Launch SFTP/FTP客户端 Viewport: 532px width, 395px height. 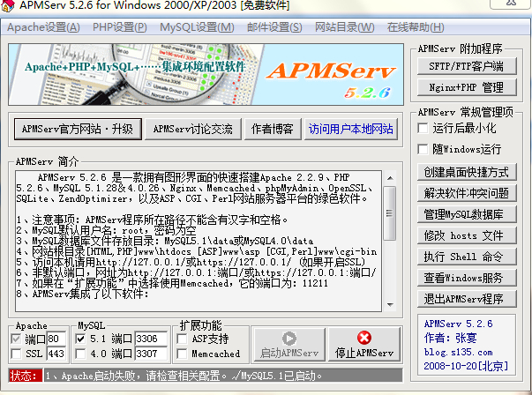[467, 66]
